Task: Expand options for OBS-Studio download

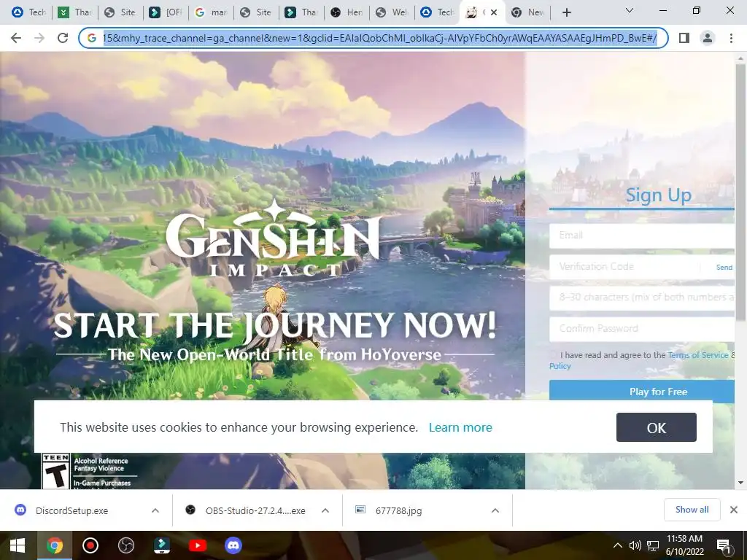Action: (x=325, y=510)
